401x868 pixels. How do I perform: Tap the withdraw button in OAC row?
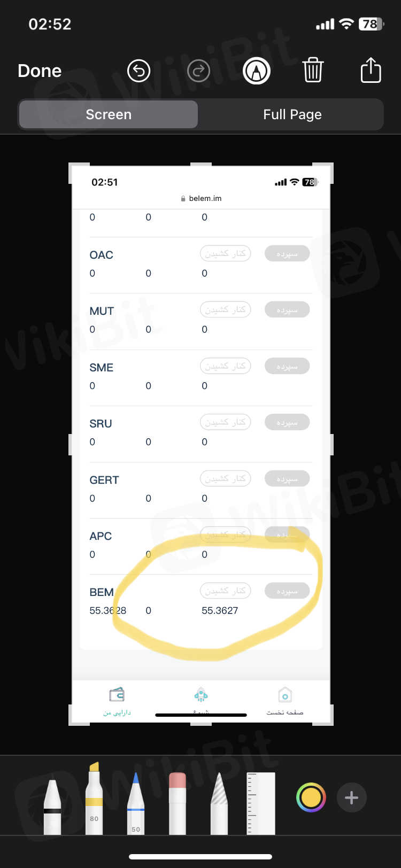(x=225, y=253)
